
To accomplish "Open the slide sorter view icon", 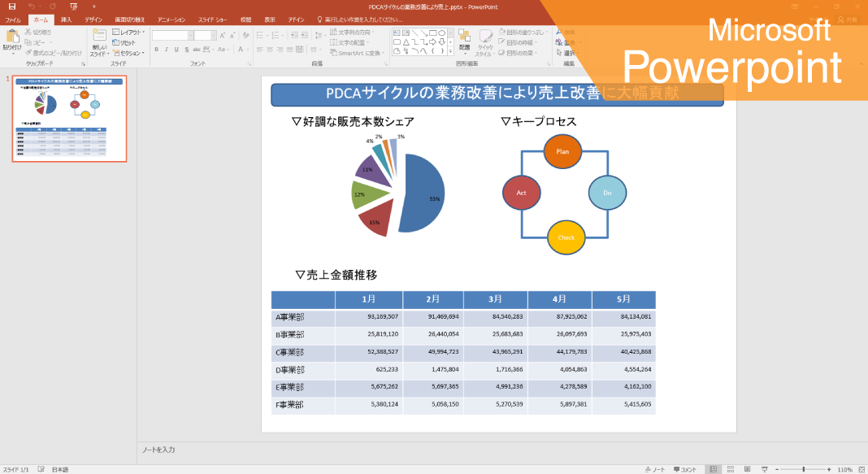I will coord(730,469).
